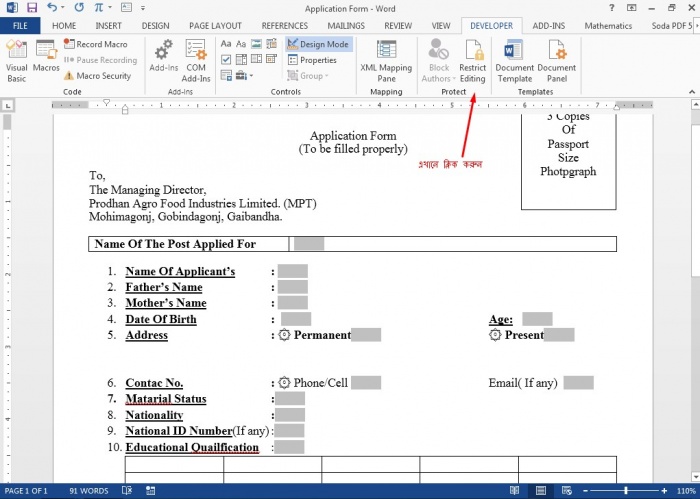Click the Father's Name text field
700x499 pixels.
[292, 287]
